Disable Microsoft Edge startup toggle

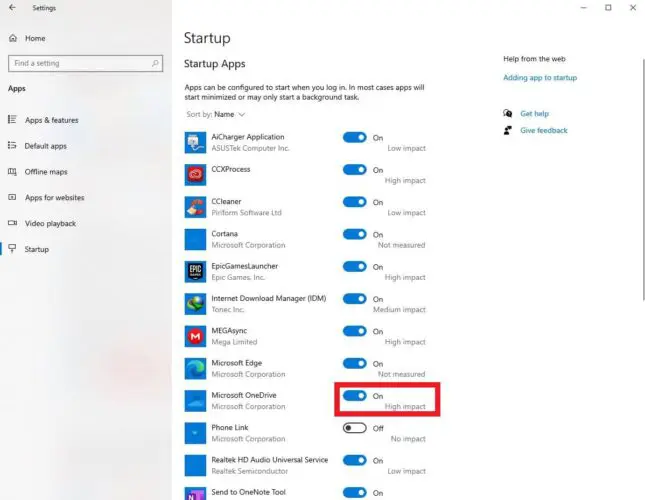[355, 363]
